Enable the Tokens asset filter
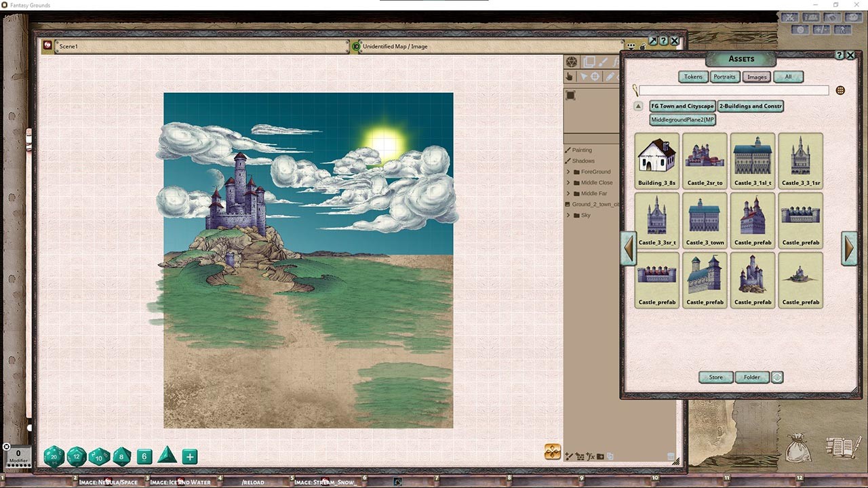This screenshot has width=868, height=488. pyautogui.click(x=692, y=77)
